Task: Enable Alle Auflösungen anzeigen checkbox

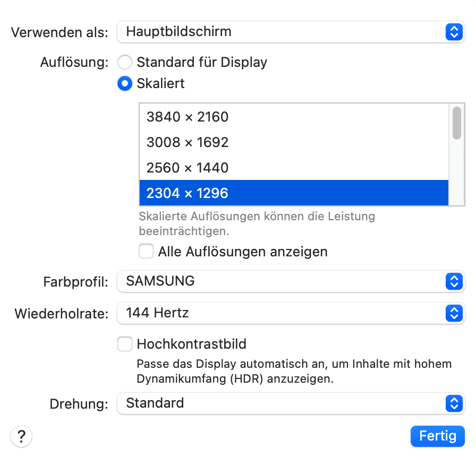Action: 146,251
